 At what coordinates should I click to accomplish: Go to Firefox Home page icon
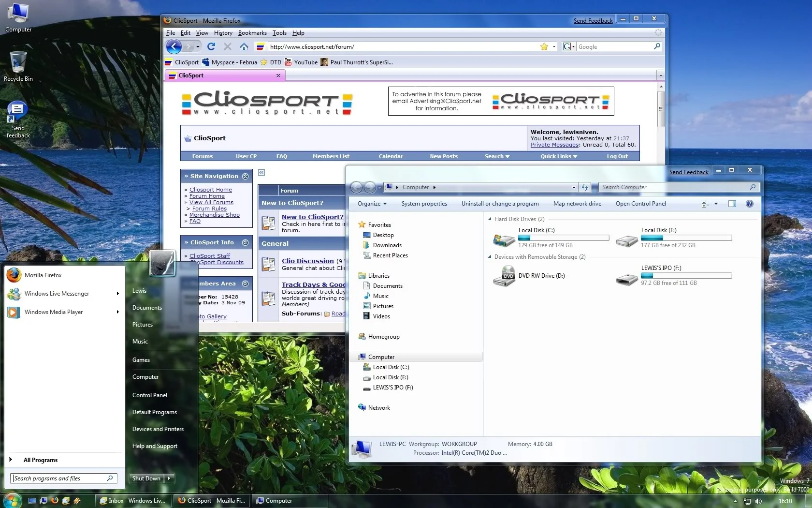[x=244, y=46]
